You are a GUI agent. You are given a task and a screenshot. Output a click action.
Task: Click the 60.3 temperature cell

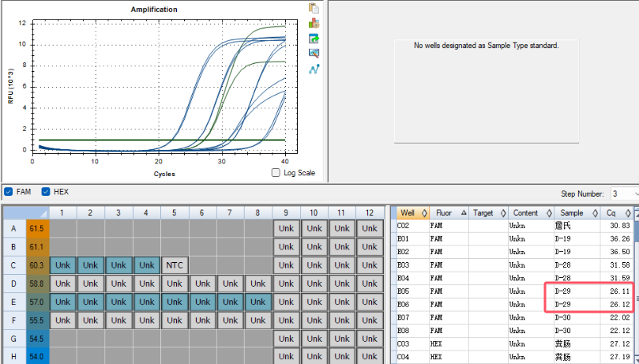click(37, 265)
